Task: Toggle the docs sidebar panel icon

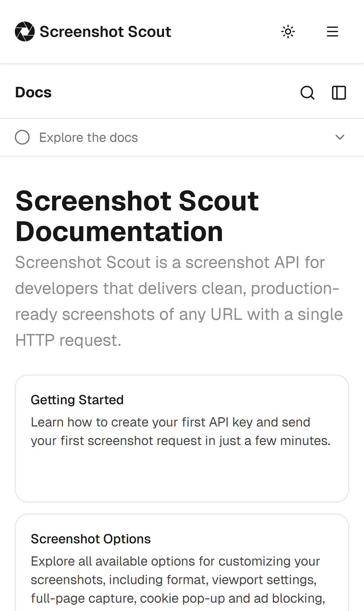Action: [339, 93]
